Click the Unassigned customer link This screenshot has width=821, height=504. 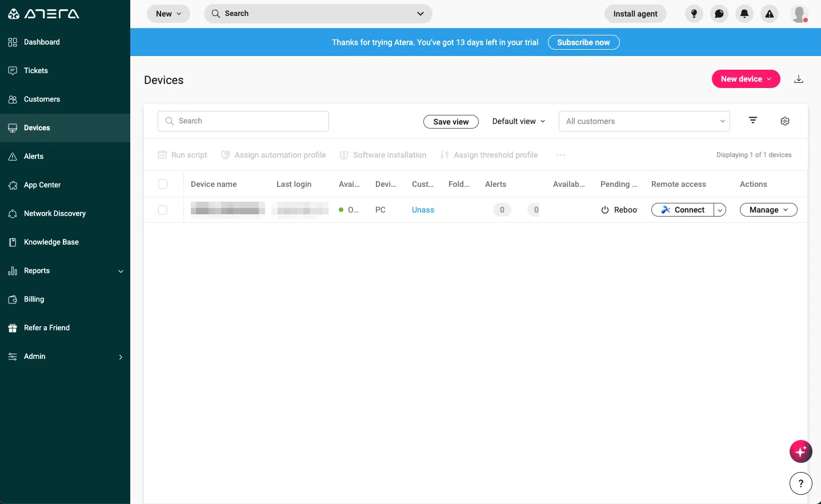pyautogui.click(x=423, y=210)
